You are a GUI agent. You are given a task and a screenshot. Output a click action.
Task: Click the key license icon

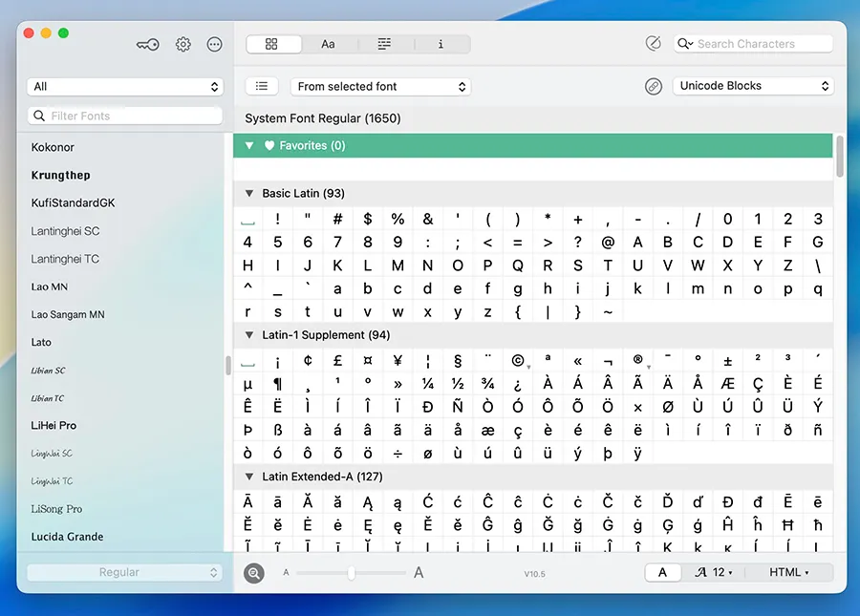[147, 45]
